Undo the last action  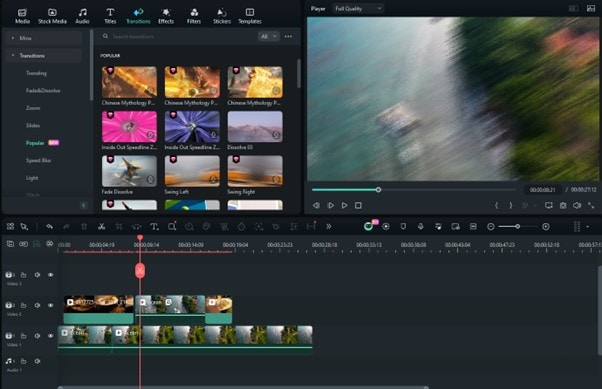50,227
